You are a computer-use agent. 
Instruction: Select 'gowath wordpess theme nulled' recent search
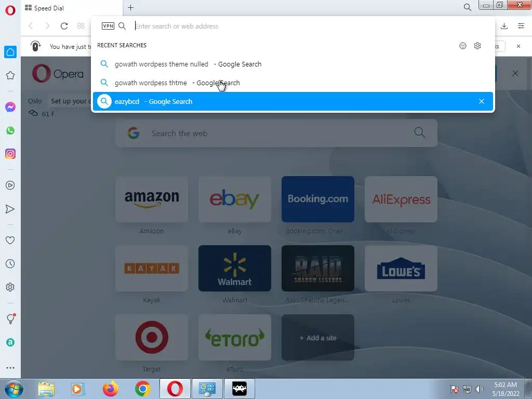(x=292, y=64)
